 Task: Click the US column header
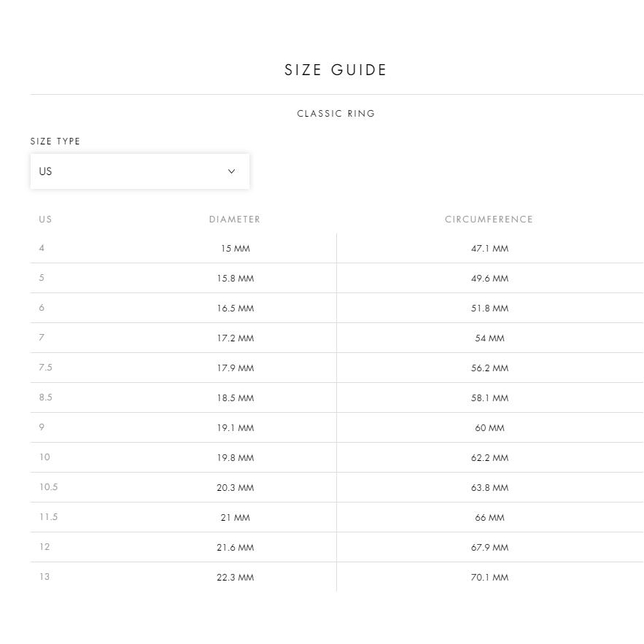(46, 220)
